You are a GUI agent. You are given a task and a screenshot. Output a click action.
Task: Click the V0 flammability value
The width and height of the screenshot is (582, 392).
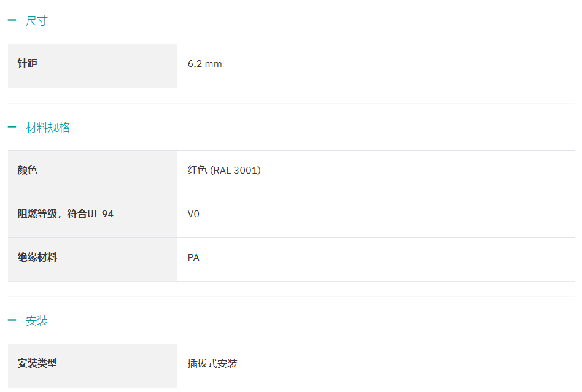point(193,214)
